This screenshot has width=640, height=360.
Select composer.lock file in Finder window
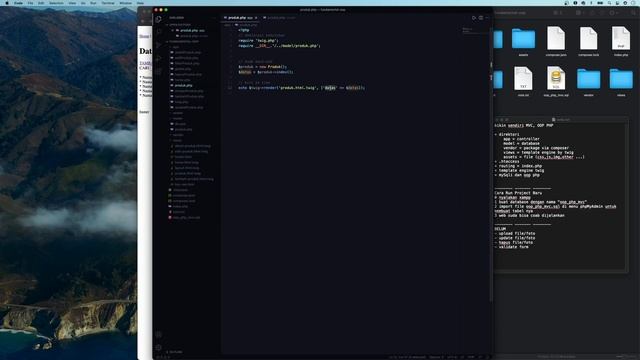click(589, 42)
